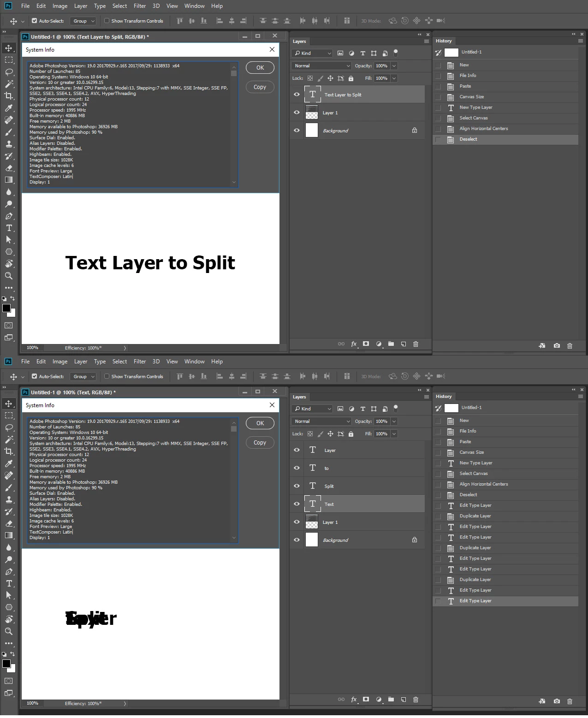Open Auto-Select Group dropdown in upper window

coord(83,21)
